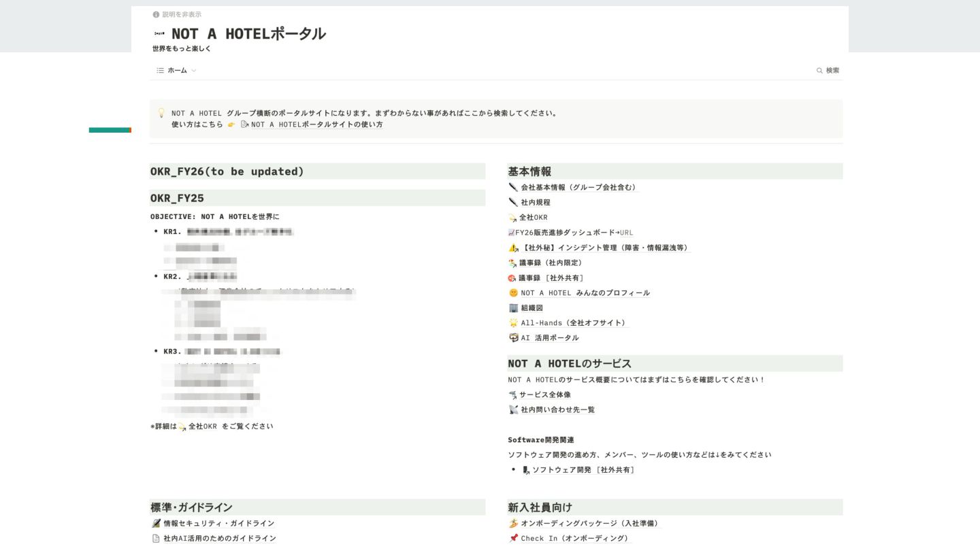This screenshot has width=980, height=551.
Task: Click the 基本情報 section heading
Action: (x=529, y=171)
